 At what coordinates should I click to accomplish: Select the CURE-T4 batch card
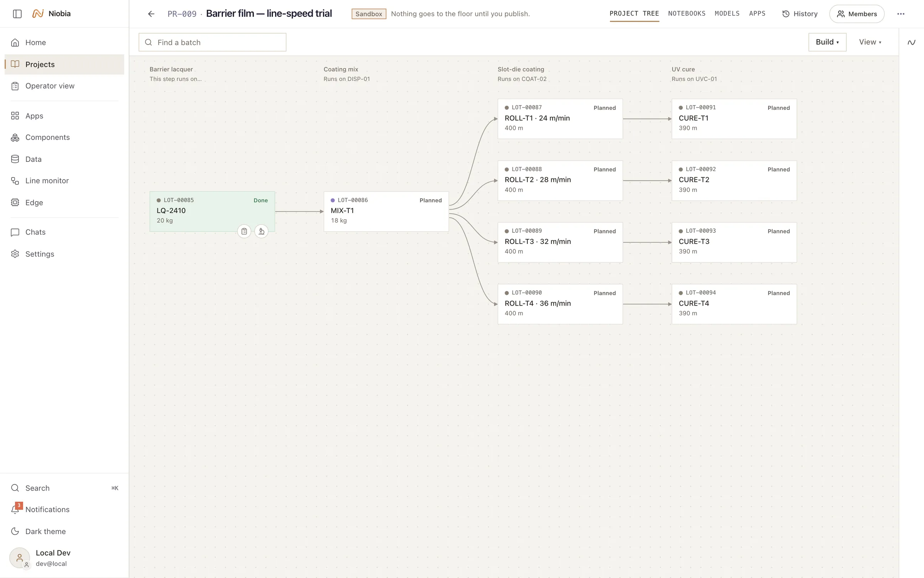734,304
